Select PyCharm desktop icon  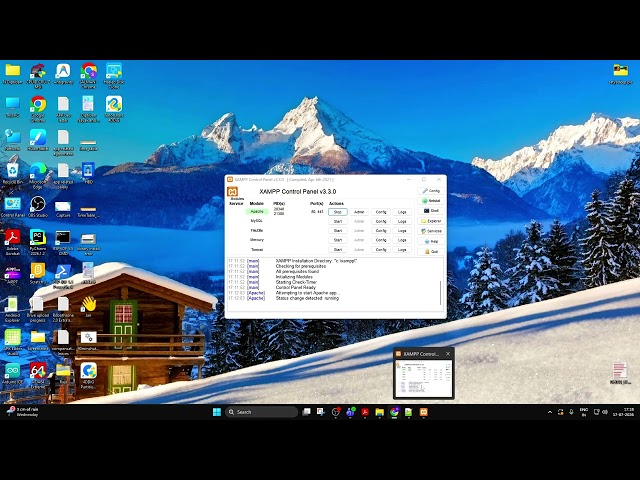(38, 242)
